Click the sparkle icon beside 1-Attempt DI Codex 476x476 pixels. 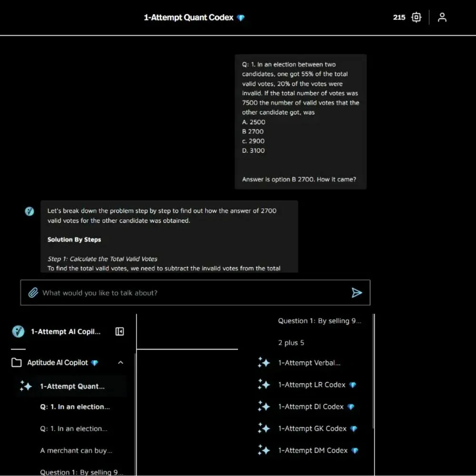[264, 407]
